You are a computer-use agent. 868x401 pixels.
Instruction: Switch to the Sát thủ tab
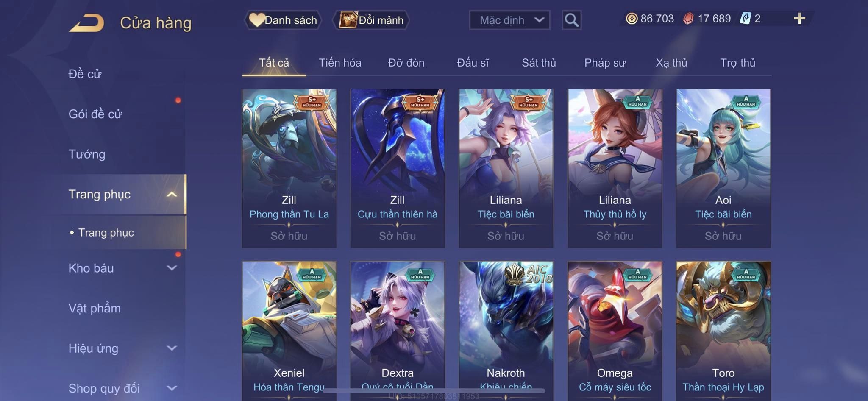point(539,63)
